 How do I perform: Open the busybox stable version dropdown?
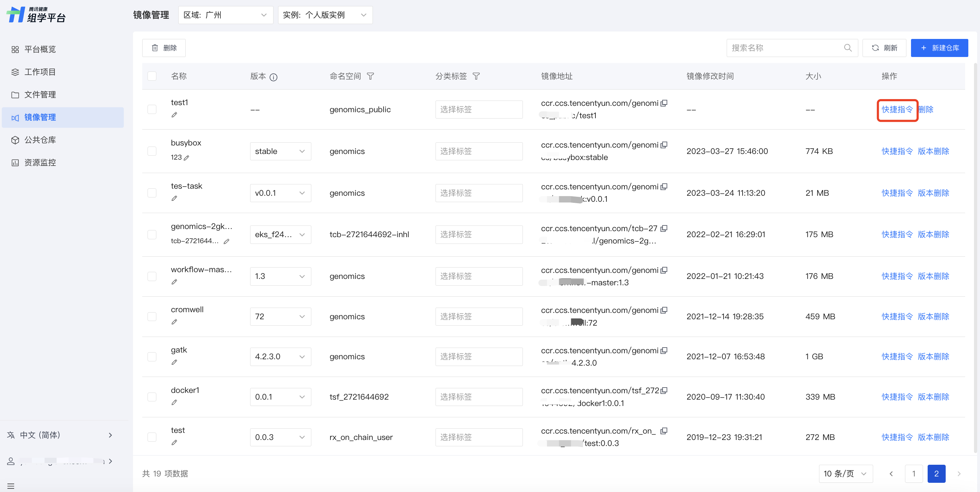click(281, 151)
